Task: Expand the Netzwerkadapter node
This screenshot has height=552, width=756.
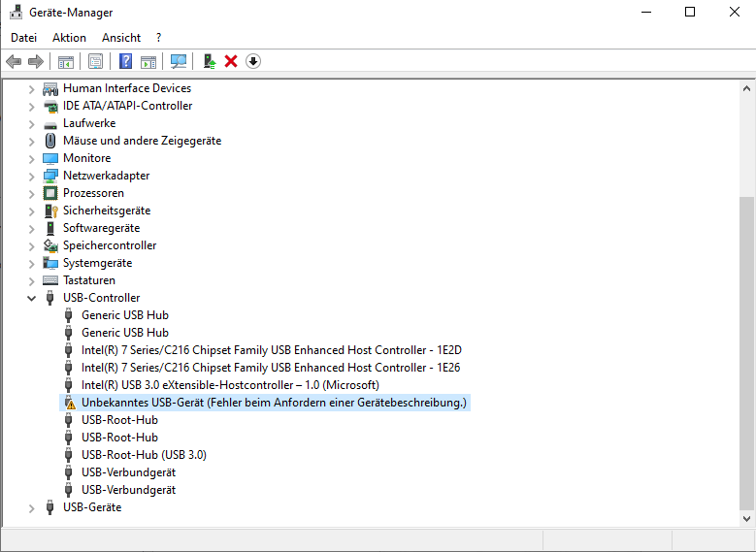Action: (31, 177)
